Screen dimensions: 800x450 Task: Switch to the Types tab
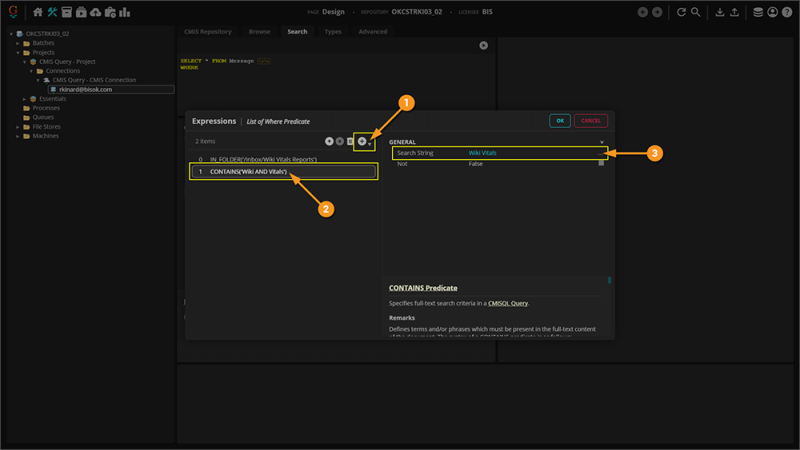[x=333, y=32]
